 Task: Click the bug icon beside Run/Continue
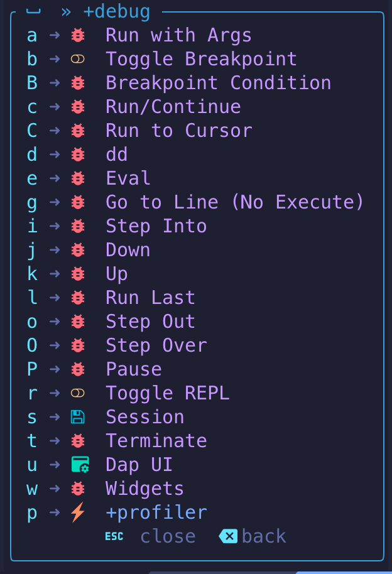pyautogui.click(x=78, y=107)
